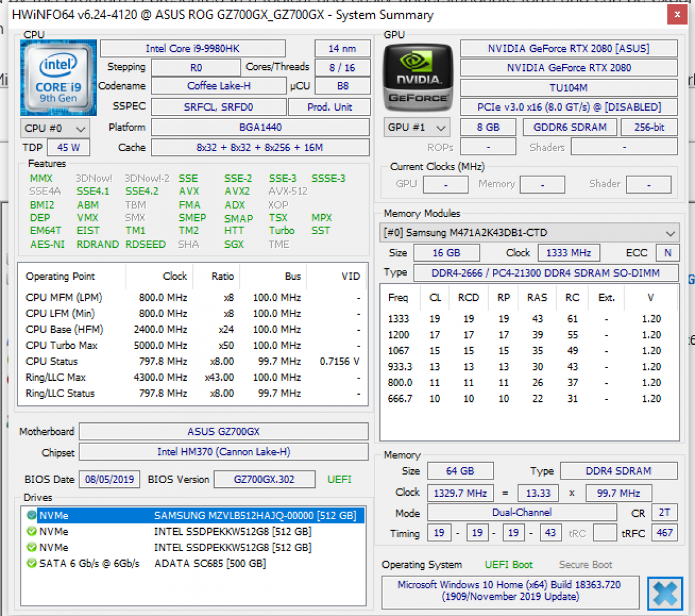695x616 pixels.
Task: Click the SGX feature label
Action: pos(234,244)
